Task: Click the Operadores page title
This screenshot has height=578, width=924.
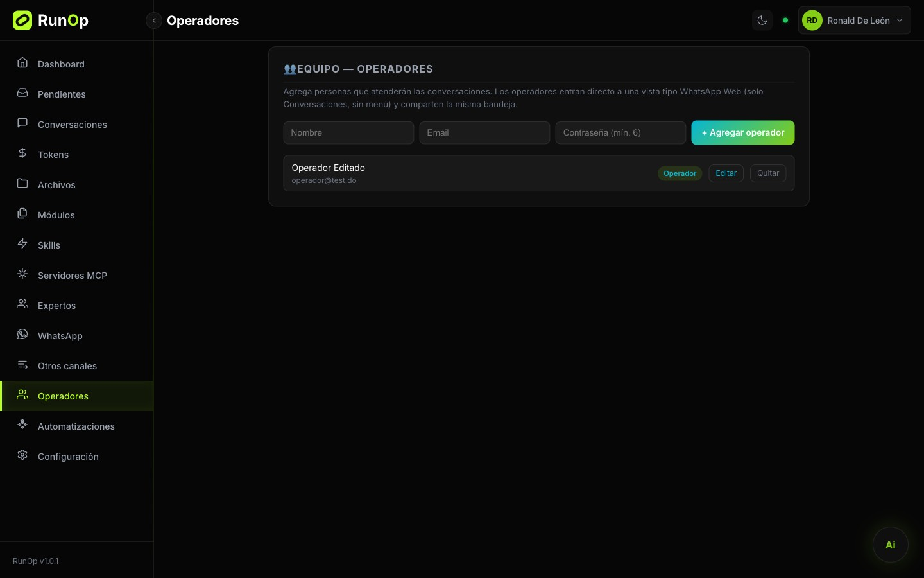Action: coord(203,21)
